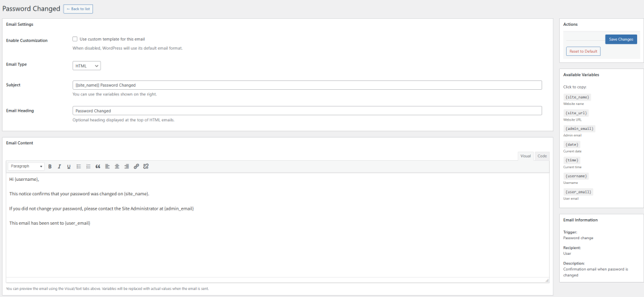This screenshot has width=644, height=297.
Task: Go back using Back to list button
Action: click(78, 9)
